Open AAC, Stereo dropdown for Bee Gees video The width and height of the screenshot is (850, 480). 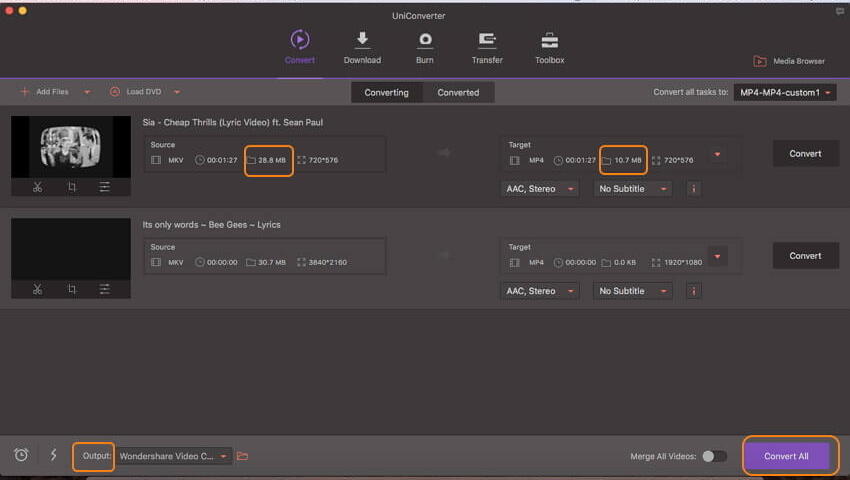(x=539, y=291)
